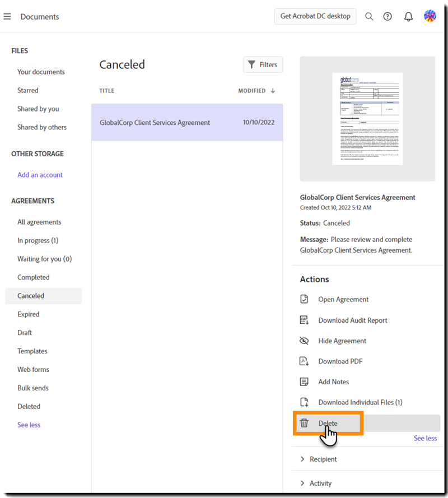Click the Add an account link

tap(40, 175)
